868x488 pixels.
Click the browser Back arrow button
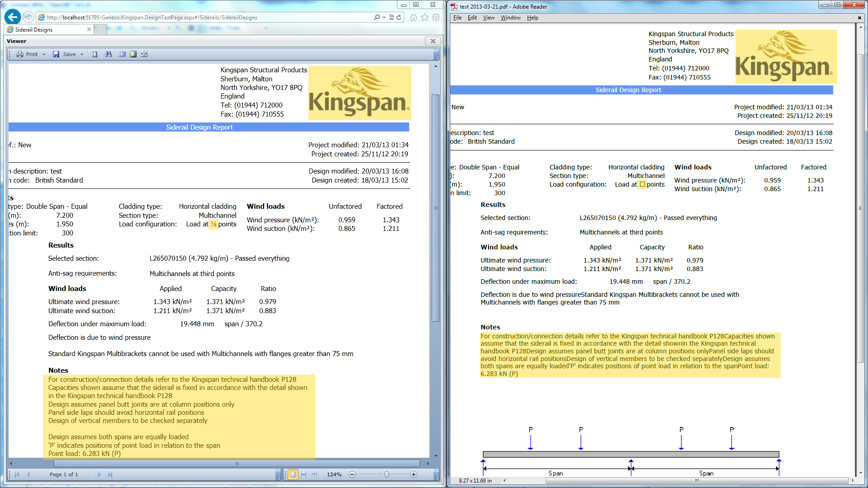[x=13, y=17]
